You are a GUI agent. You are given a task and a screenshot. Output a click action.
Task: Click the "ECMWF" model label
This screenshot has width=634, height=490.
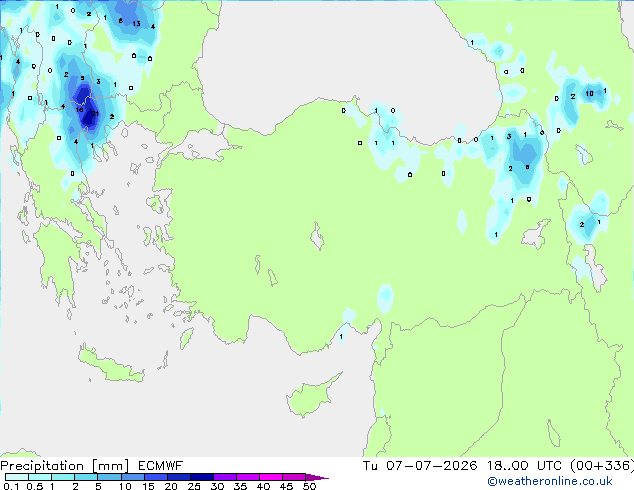(x=161, y=466)
